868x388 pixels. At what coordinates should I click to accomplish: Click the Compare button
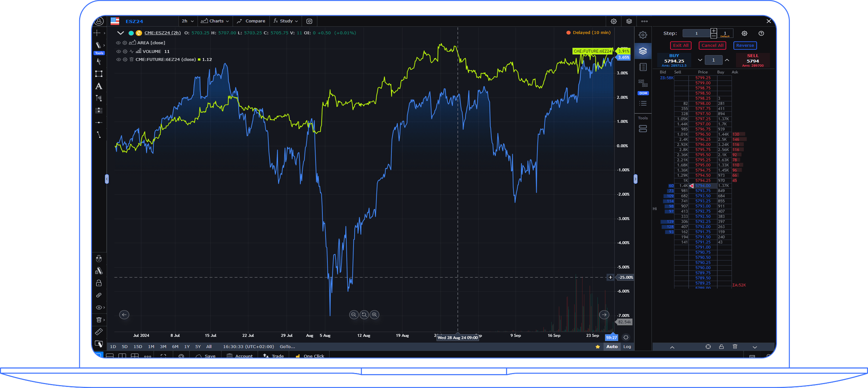click(251, 21)
